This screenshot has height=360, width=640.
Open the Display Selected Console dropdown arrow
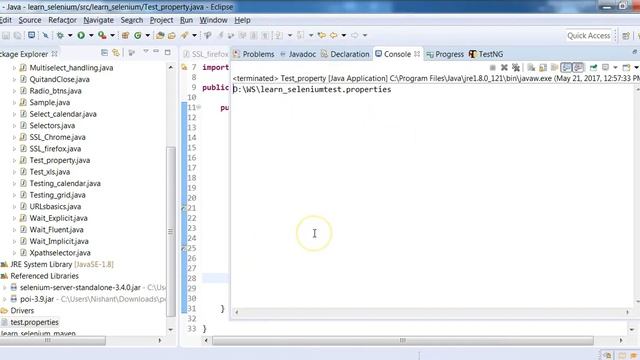pos(615,68)
